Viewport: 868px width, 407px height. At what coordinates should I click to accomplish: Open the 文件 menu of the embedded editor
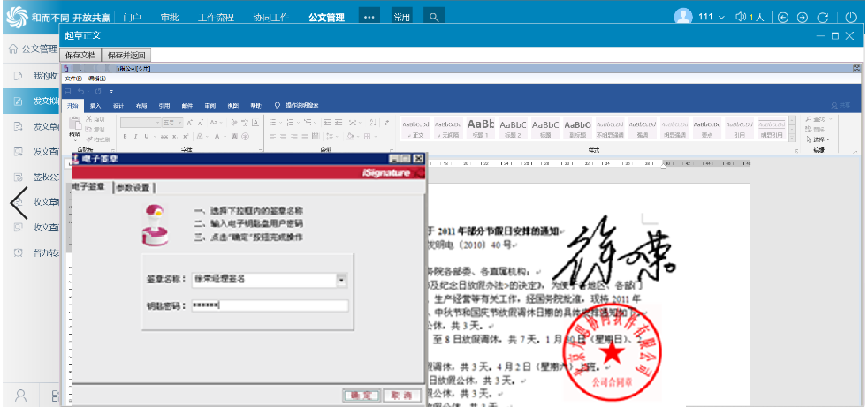(73, 79)
